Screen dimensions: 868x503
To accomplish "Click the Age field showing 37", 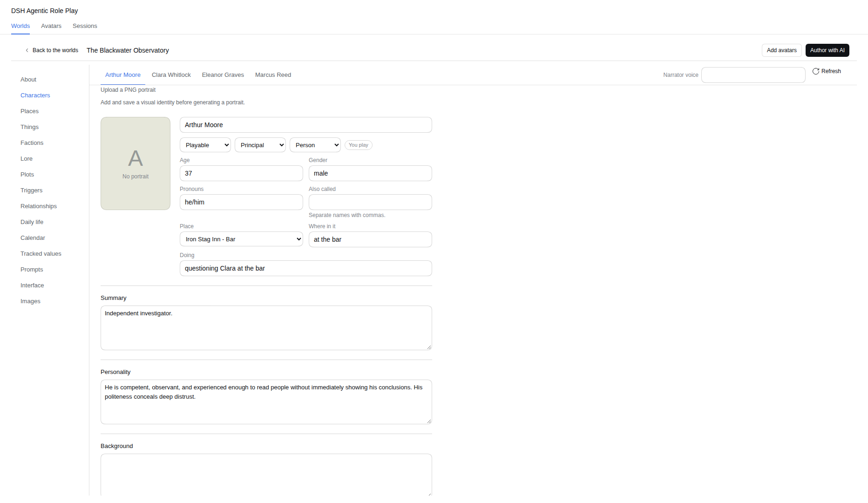I will (x=241, y=173).
